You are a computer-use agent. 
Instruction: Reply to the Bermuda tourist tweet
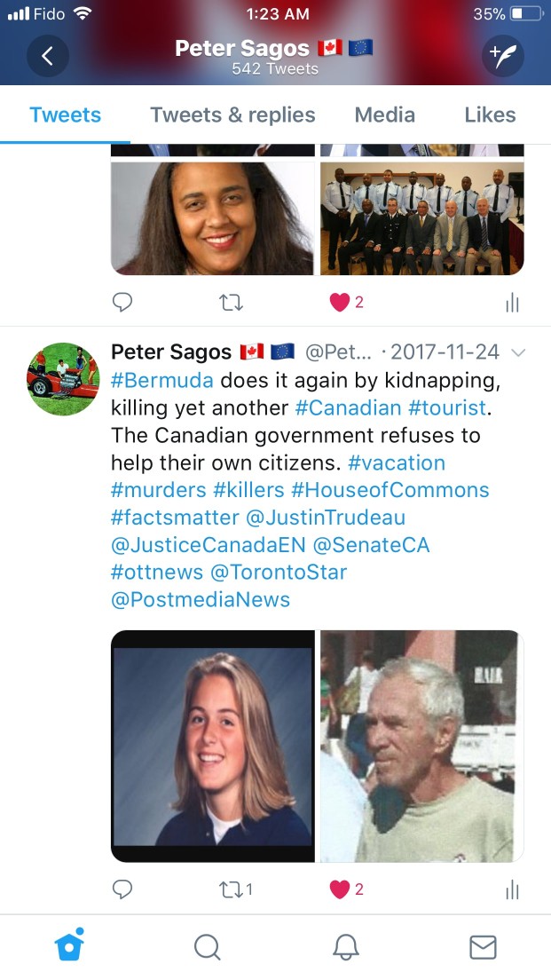(x=122, y=889)
